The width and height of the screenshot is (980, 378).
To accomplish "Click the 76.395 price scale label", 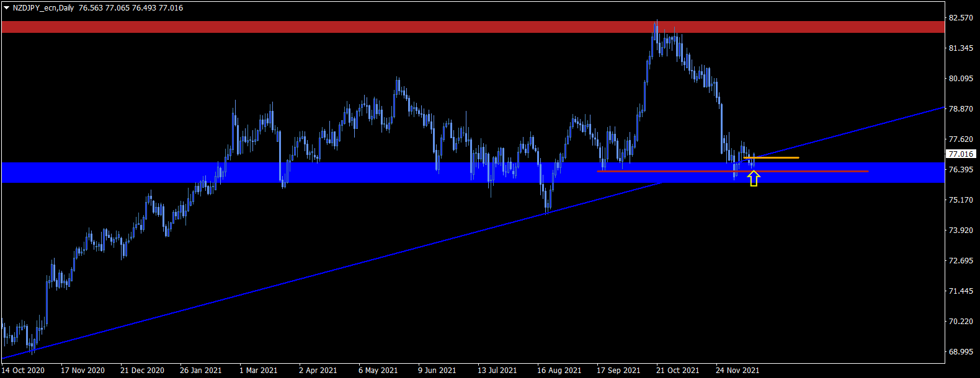I will coord(961,170).
